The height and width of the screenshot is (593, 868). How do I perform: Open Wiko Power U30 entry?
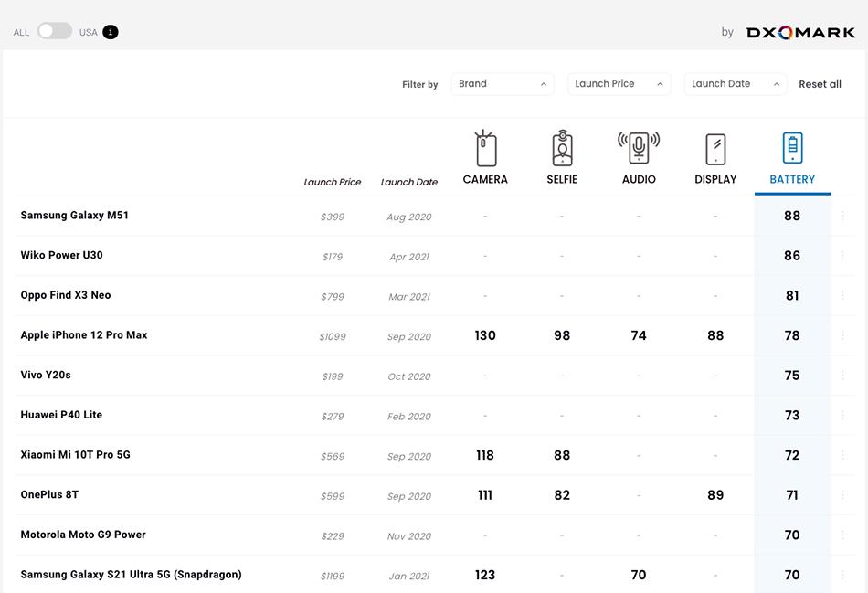(61, 255)
